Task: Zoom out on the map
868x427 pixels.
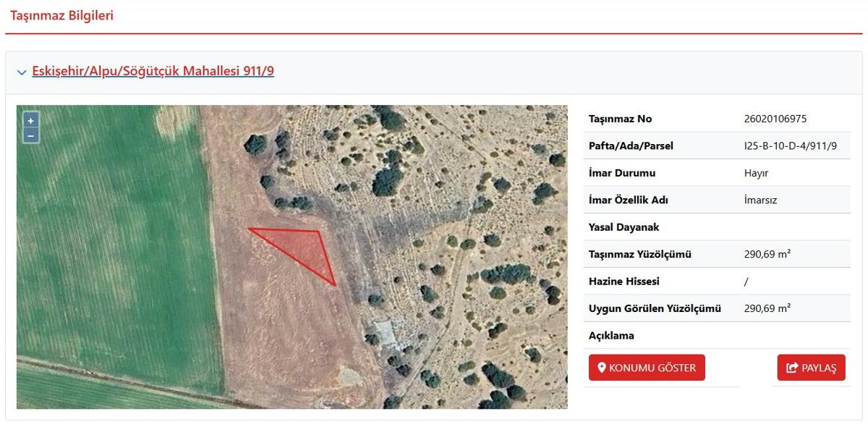Action: [x=30, y=135]
